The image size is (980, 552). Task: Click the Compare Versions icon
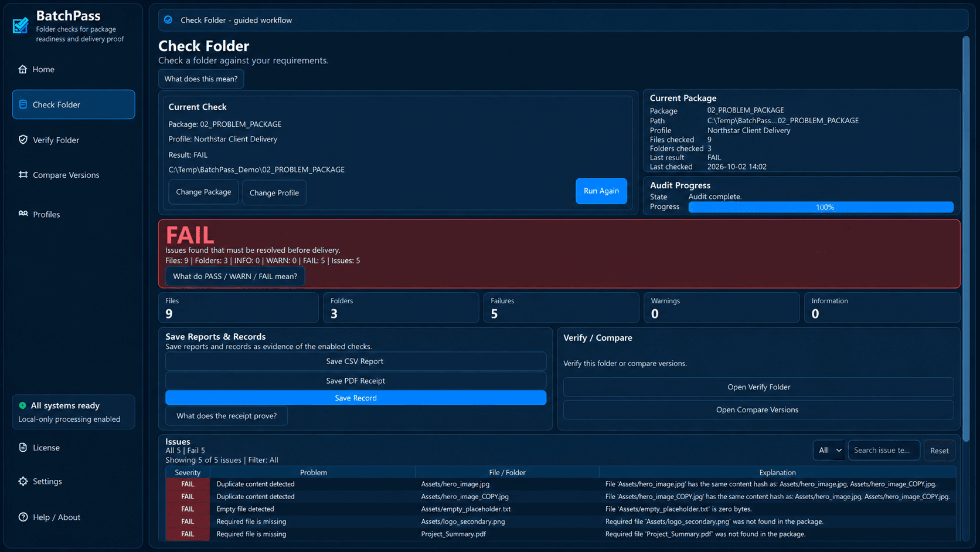coord(23,175)
